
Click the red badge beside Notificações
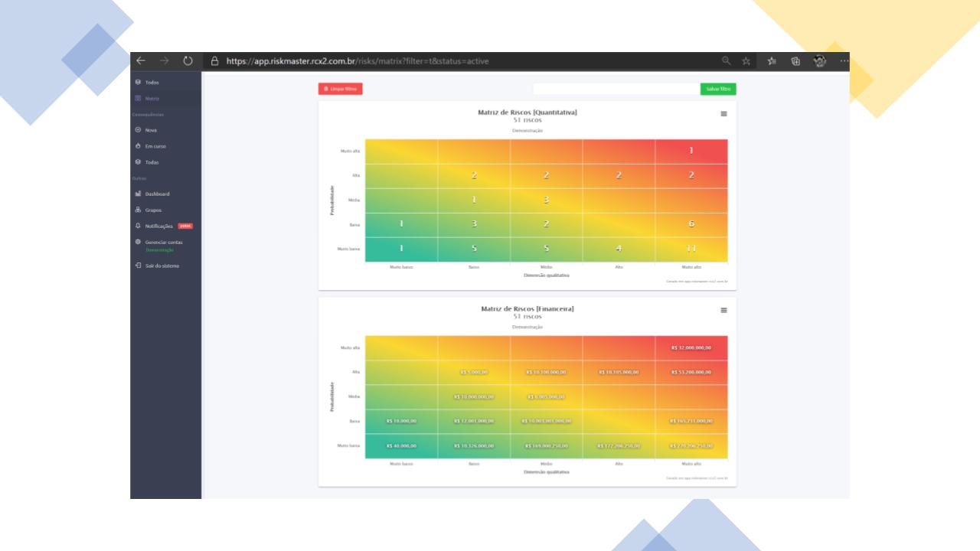pos(185,226)
